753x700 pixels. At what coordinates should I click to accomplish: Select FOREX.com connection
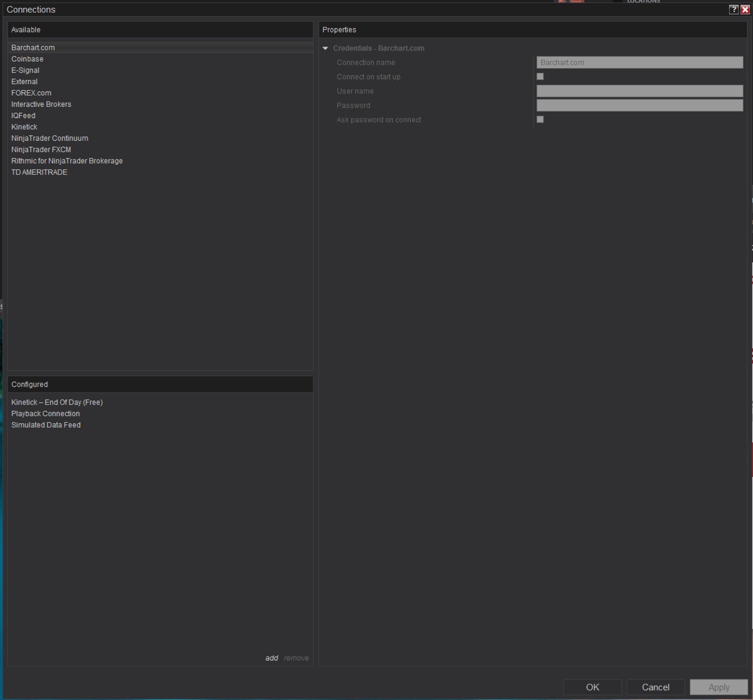coord(160,93)
